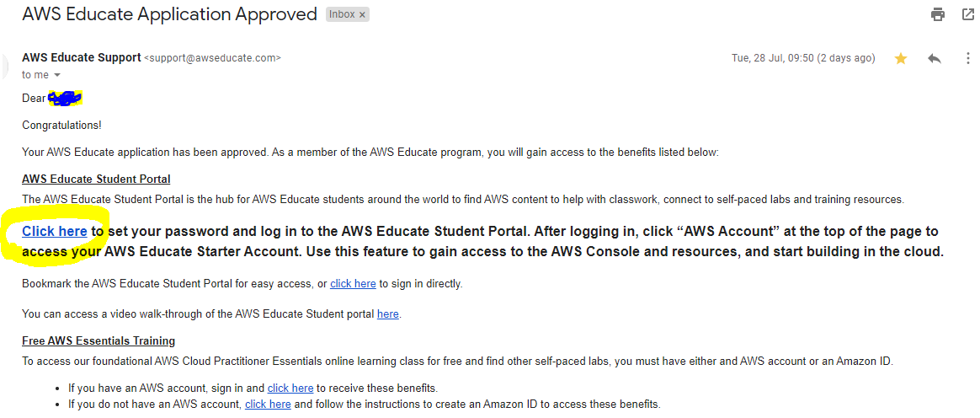Image resolution: width=980 pixels, height=418 pixels.
Task: Open the bold "Click here" set password link
Action: click(x=55, y=231)
